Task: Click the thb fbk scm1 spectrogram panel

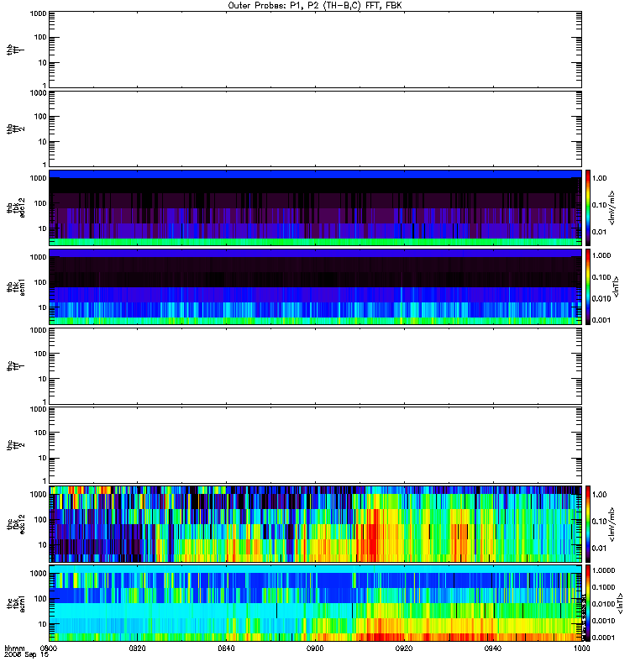Action: [315, 286]
